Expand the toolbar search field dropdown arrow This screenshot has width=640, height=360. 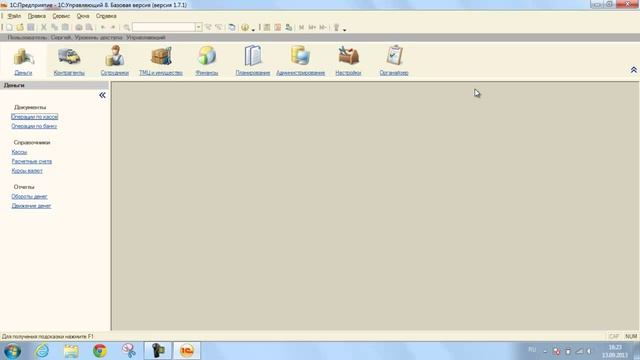point(198,27)
